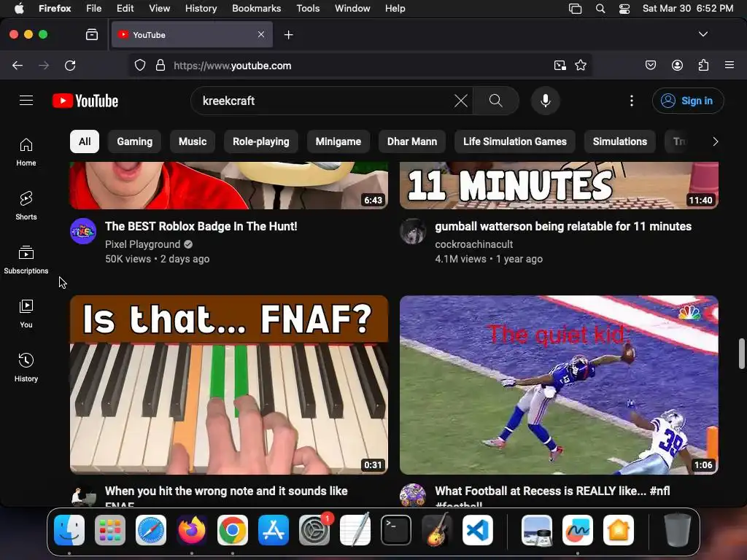This screenshot has width=747, height=560.
Task: Bookmark page with star icon
Action: (580, 65)
